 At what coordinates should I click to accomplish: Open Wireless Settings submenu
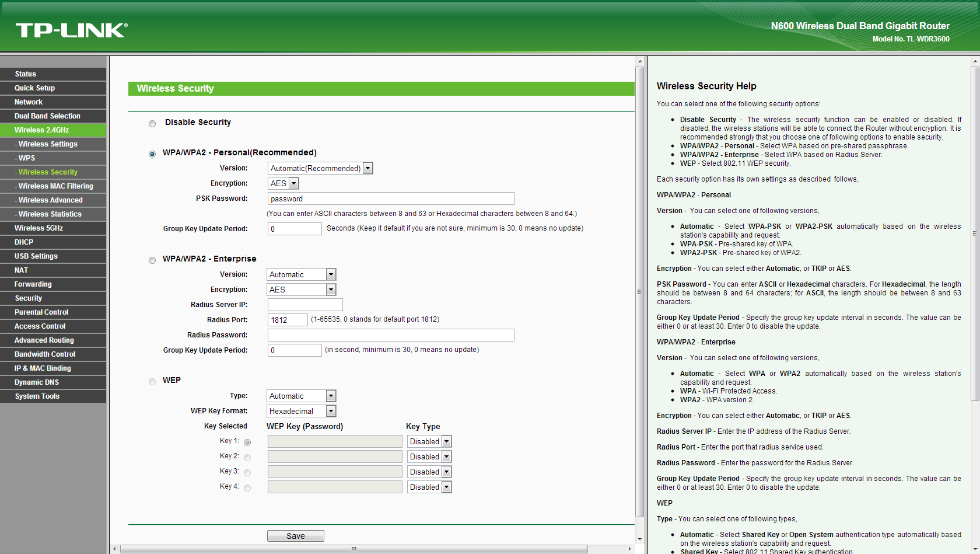pos(53,144)
